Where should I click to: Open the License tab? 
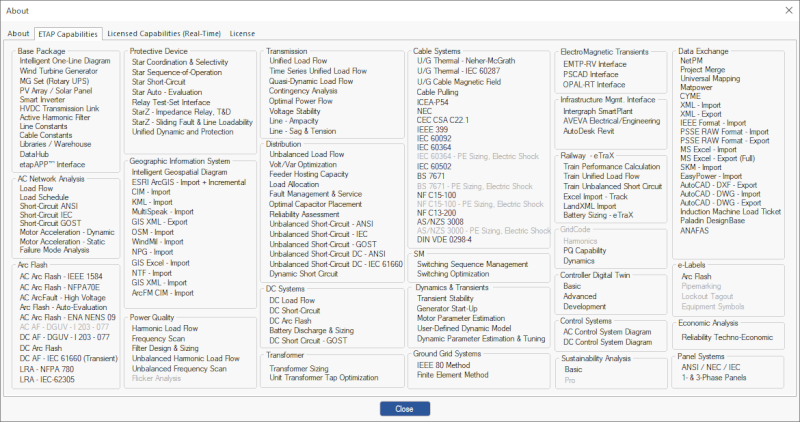pyautogui.click(x=242, y=34)
